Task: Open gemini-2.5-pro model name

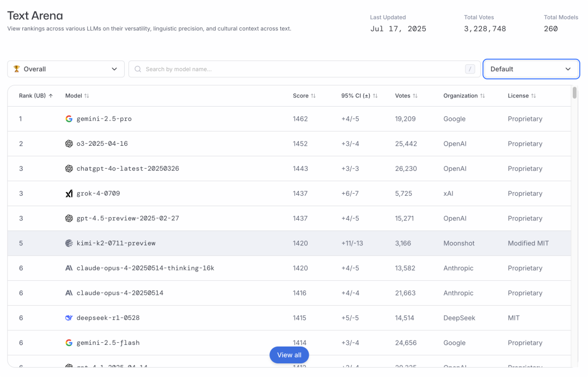Action: tap(104, 119)
